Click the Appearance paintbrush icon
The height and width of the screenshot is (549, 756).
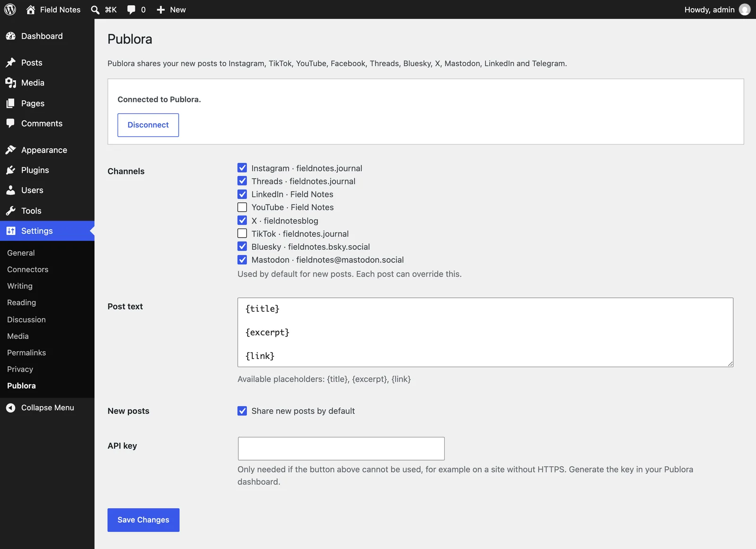[x=10, y=150]
